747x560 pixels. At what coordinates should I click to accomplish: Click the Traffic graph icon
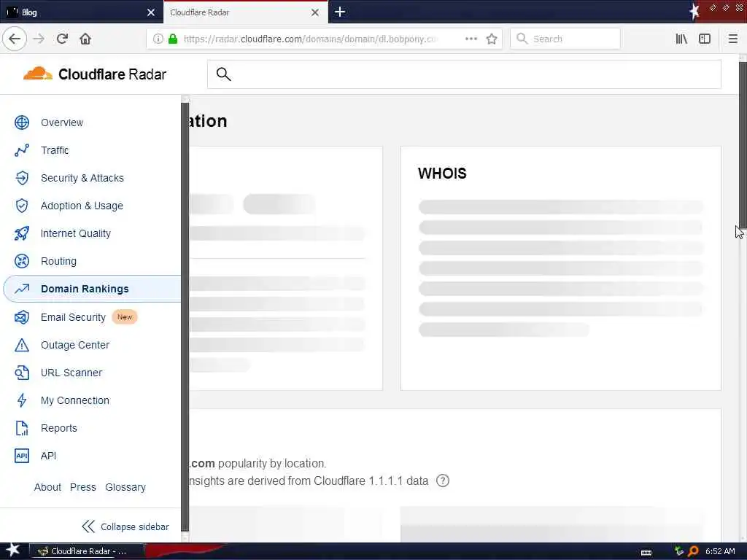click(22, 150)
